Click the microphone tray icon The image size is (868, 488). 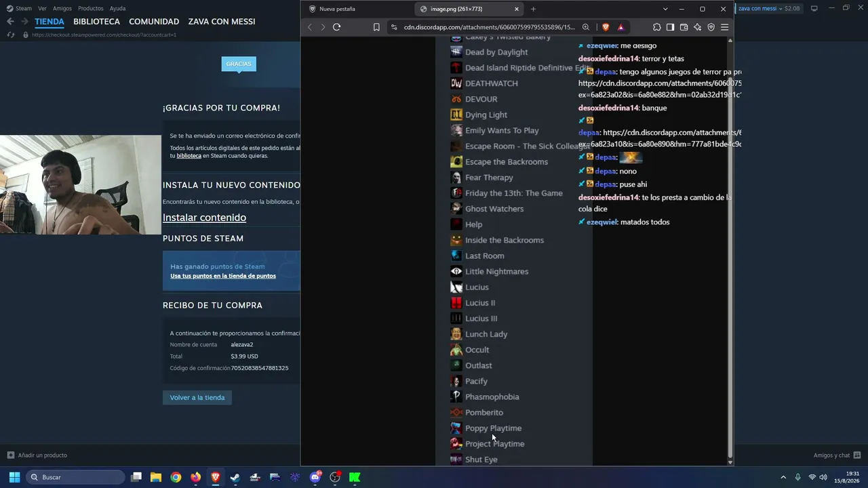coord(797,477)
